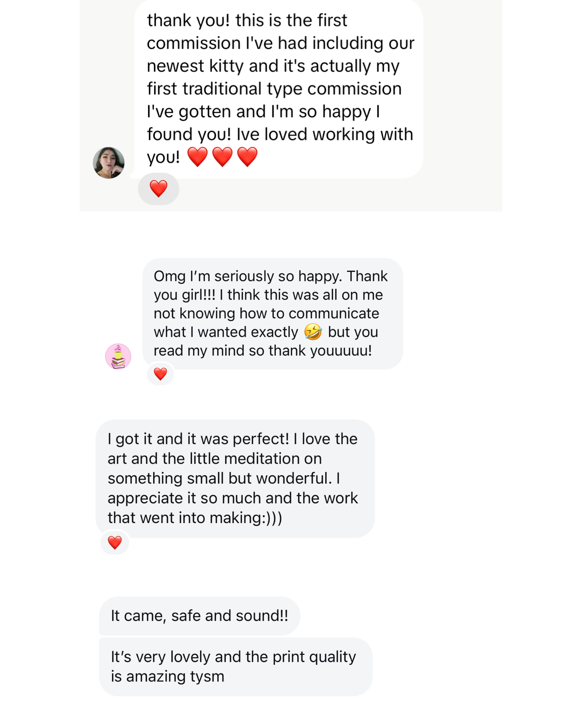Click the last of three red heart emojis

click(x=247, y=157)
